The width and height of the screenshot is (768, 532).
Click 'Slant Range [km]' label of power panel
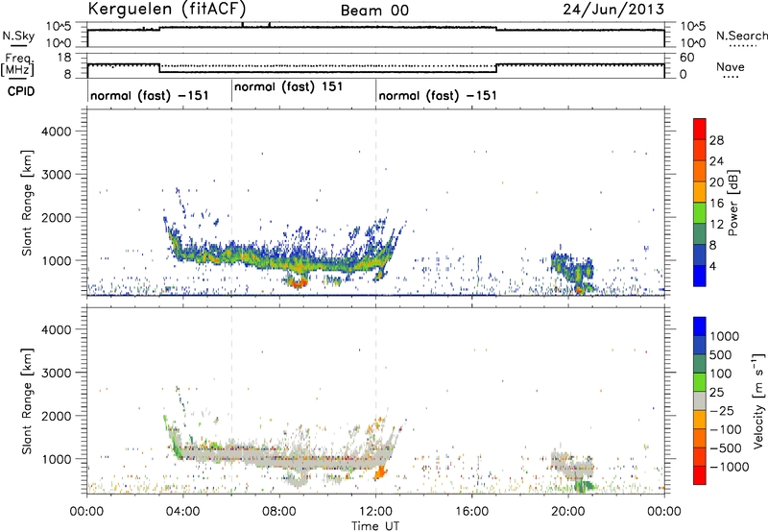click(27, 203)
